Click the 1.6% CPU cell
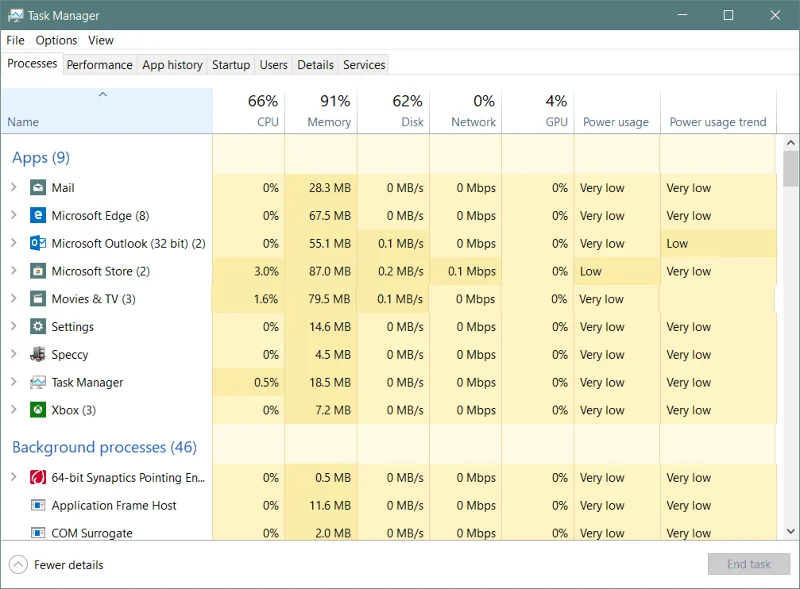Viewport: 800px width, 589px height. 248,299
